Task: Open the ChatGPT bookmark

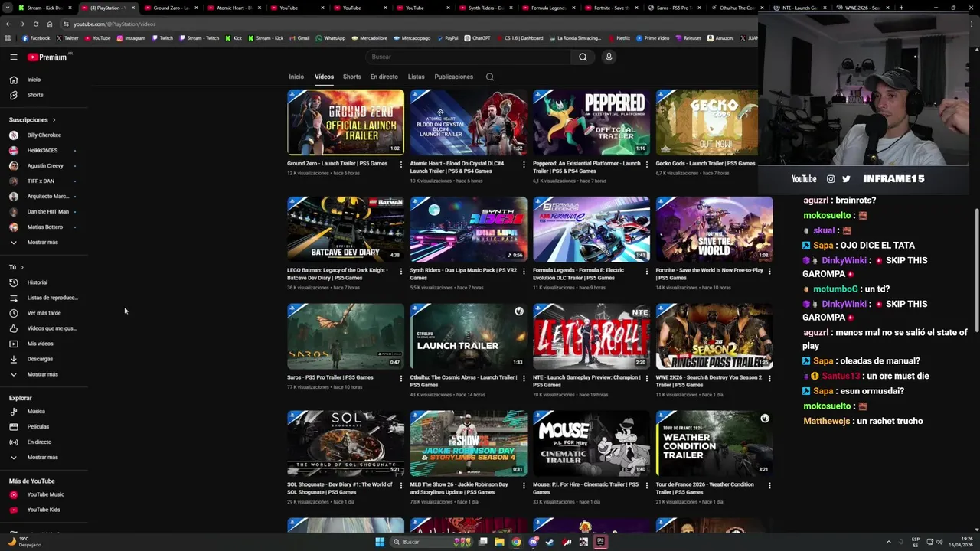Action: pyautogui.click(x=478, y=37)
